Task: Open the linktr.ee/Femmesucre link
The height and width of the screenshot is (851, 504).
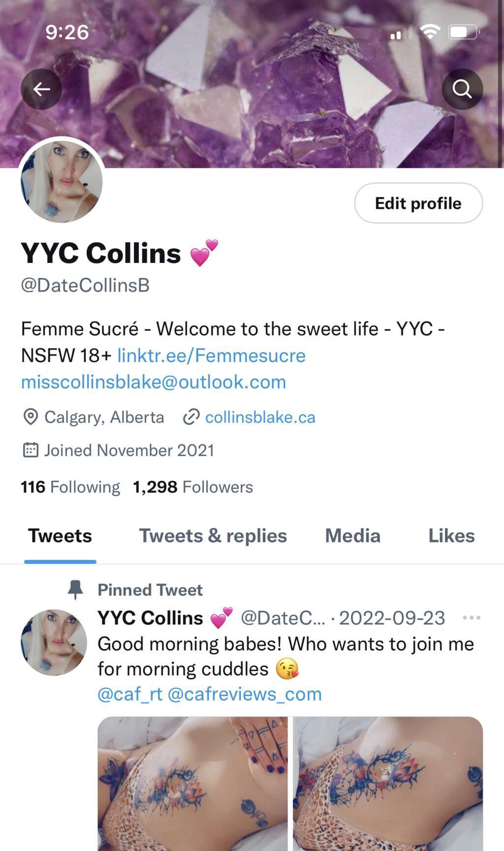Action: [211, 356]
